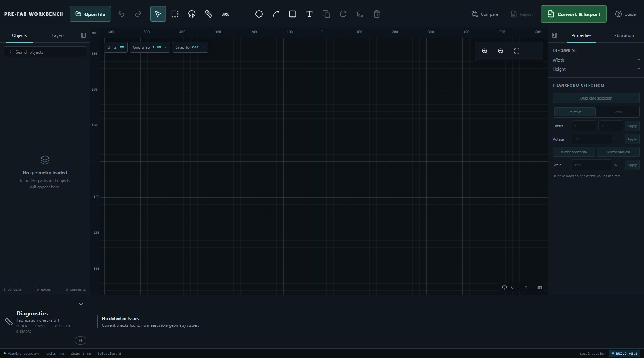Viewport: 644px width, 358px height.
Task: Click the Undo arrow icon
Action: [121, 14]
